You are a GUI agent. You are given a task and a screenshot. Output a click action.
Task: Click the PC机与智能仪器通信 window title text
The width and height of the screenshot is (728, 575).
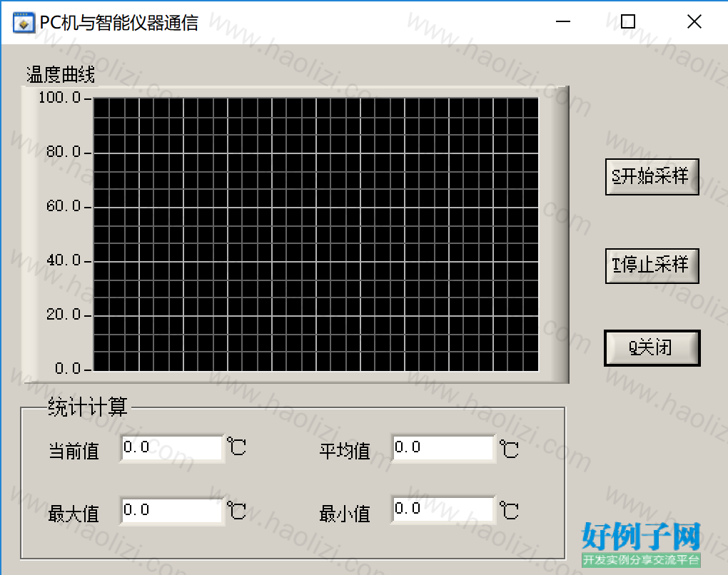click(119, 23)
